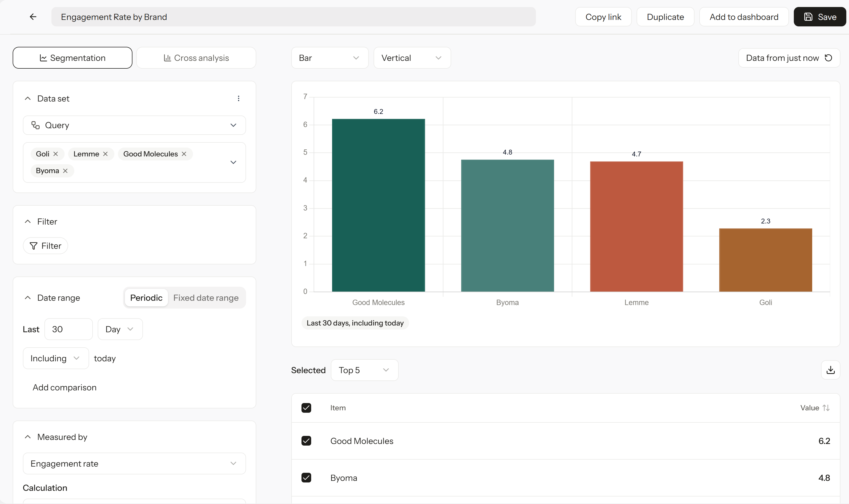Screen dimensions: 849x504
Task: Save the chart with the Save button
Action: click(x=819, y=17)
